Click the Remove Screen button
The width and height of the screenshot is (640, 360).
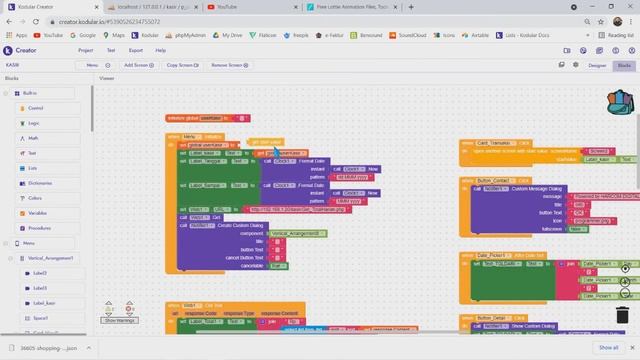(229, 65)
